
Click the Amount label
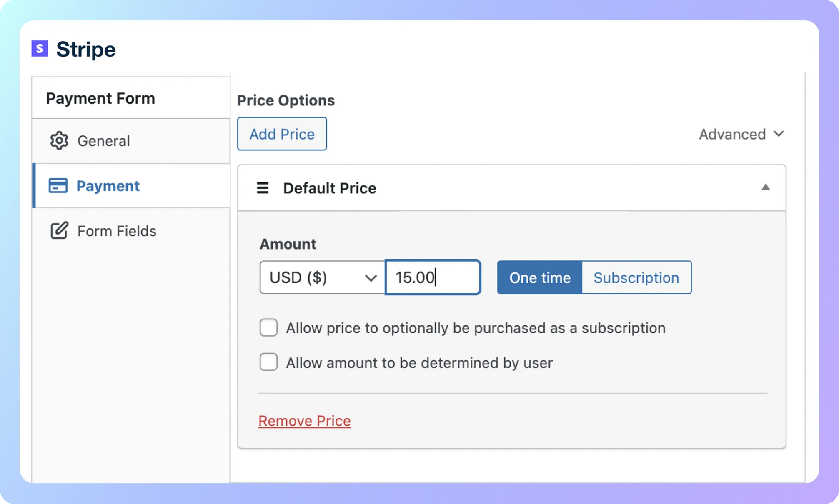[288, 244]
